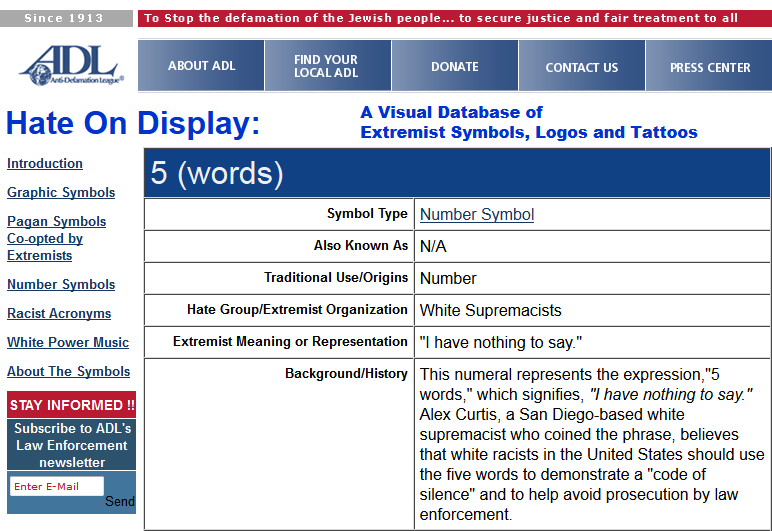
Task: Open Pagan Symbols Co-opted by Extremists
Action: tap(56, 238)
